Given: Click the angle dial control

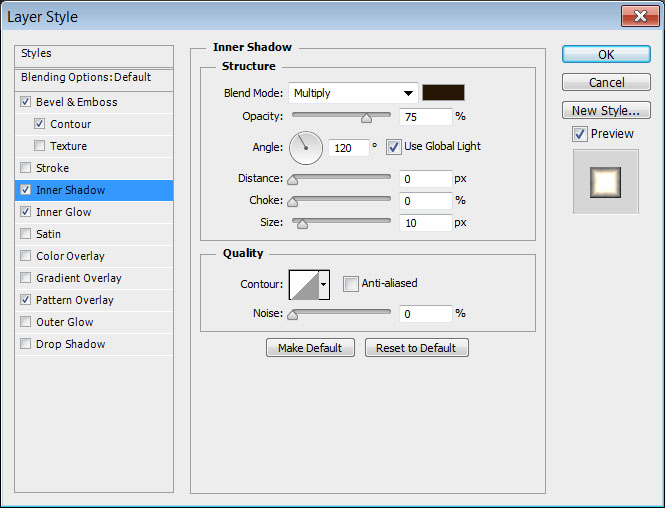Looking at the screenshot, I should click(306, 148).
